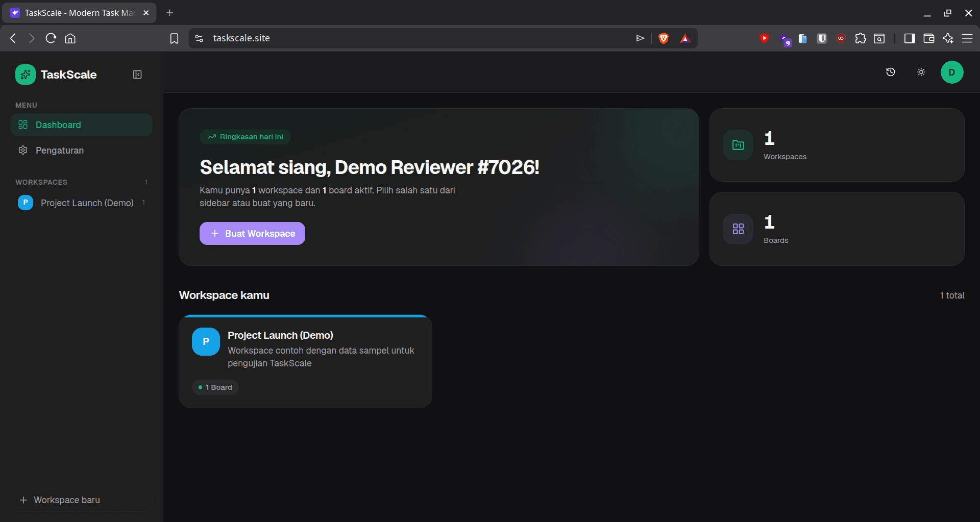Open the uBlock Origin extension icon
Image resolution: width=980 pixels, height=522 pixels.
[841, 38]
